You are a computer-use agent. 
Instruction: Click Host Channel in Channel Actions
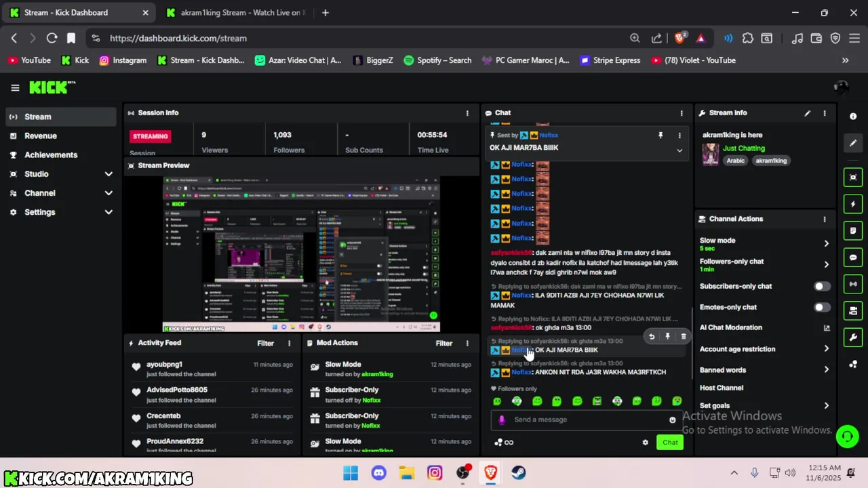point(722,388)
